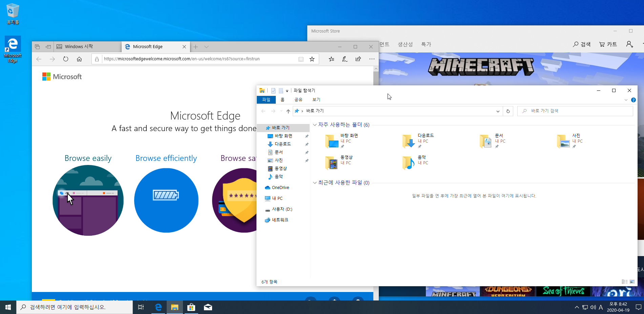Add this page to favorites with star
644x314 pixels.
312,59
